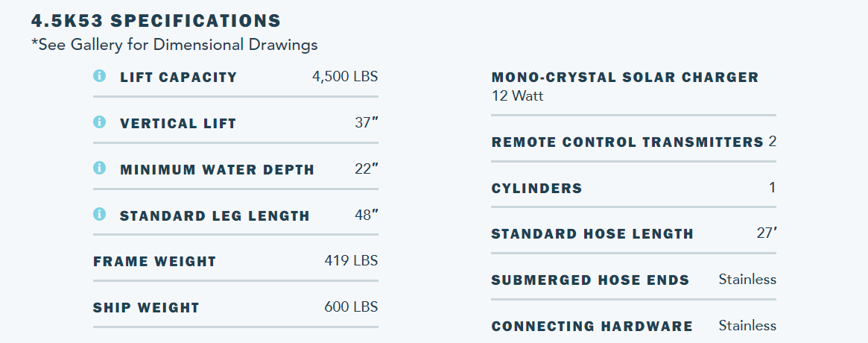The image size is (868, 343).
Task: Click the Mono-Crystal Solar Charger label
Action: 624,78
